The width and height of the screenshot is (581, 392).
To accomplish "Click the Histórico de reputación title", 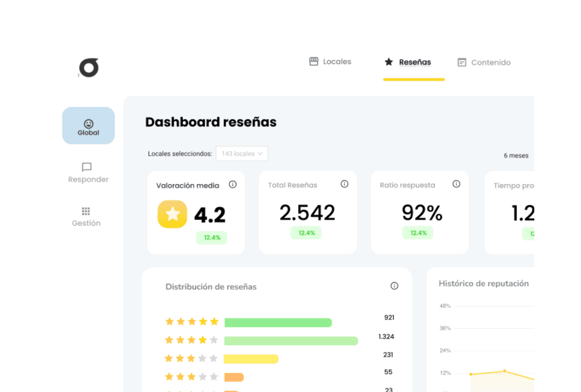I will pyautogui.click(x=484, y=283).
